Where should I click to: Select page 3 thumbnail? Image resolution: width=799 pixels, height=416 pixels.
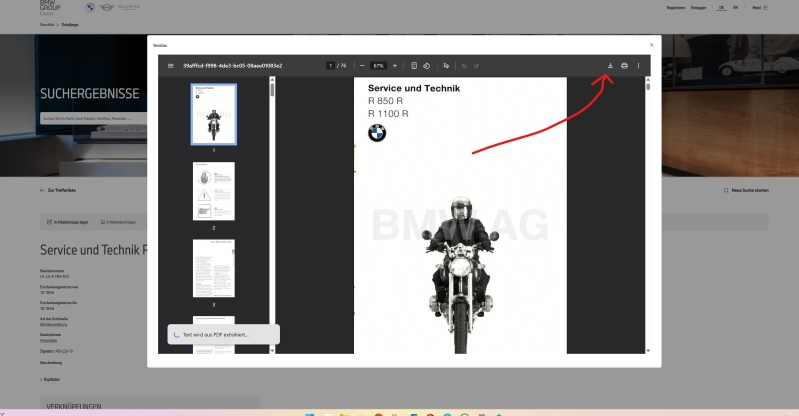pyautogui.click(x=214, y=268)
